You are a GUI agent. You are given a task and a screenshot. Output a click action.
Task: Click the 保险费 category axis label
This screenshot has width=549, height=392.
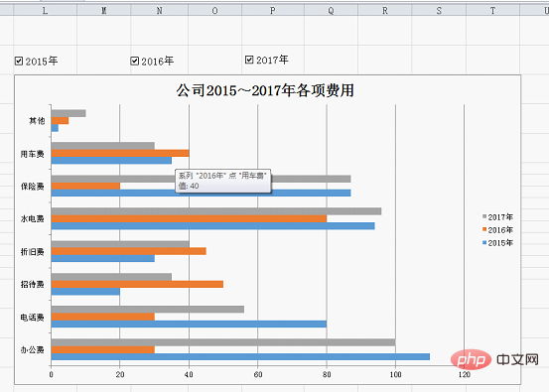(32, 187)
